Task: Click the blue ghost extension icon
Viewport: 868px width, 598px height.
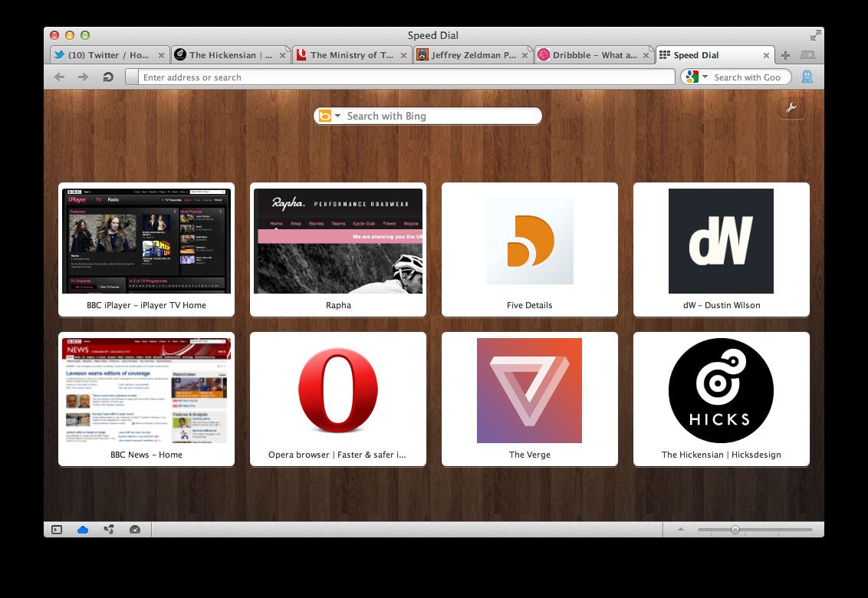Action: 806,77
